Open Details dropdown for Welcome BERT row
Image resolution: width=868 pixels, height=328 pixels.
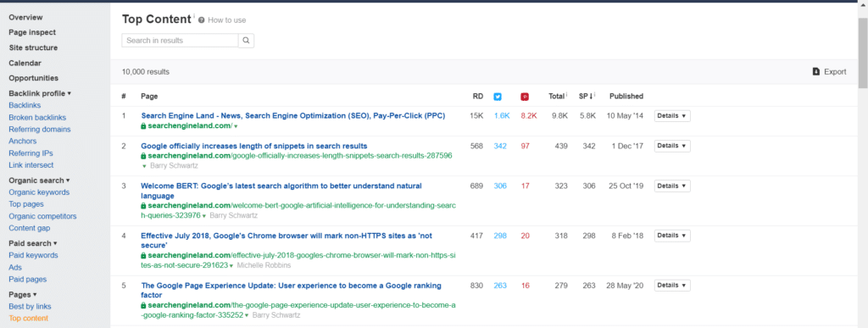click(672, 186)
